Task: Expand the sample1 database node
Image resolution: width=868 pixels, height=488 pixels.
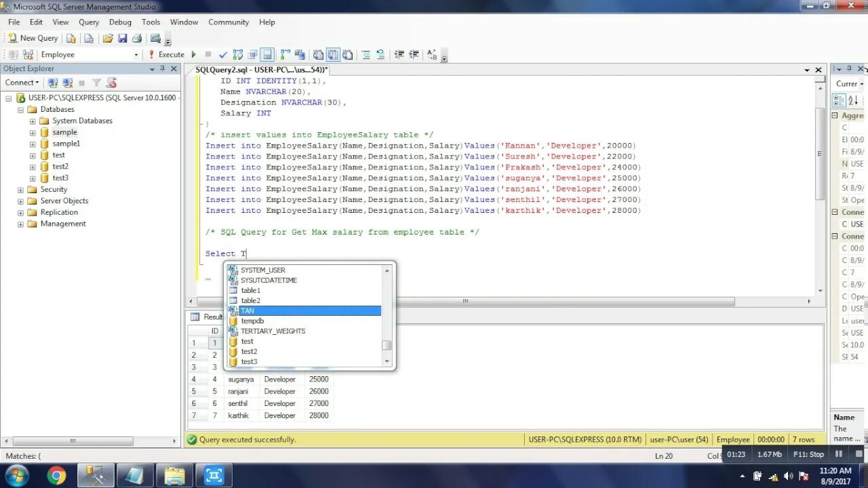Action: coord(33,144)
